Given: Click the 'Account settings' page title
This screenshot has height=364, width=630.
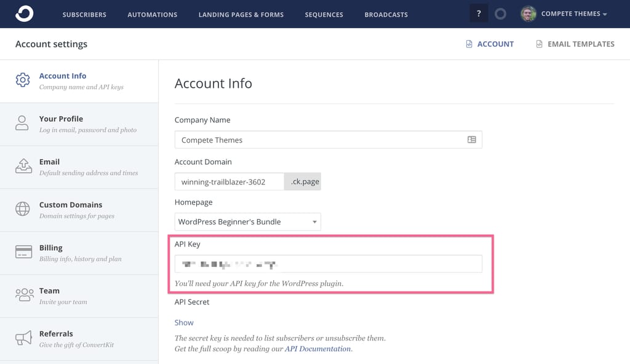Looking at the screenshot, I should coord(52,44).
